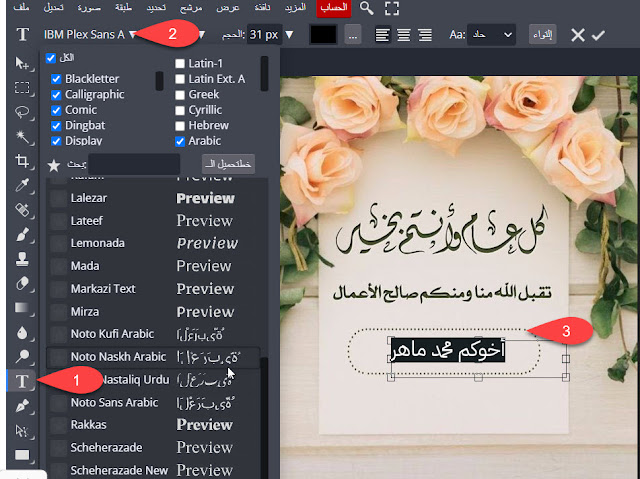Select the Rectangle shape tool
The width and height of the screenshot is (640, 479).
(x=22, y=455)
